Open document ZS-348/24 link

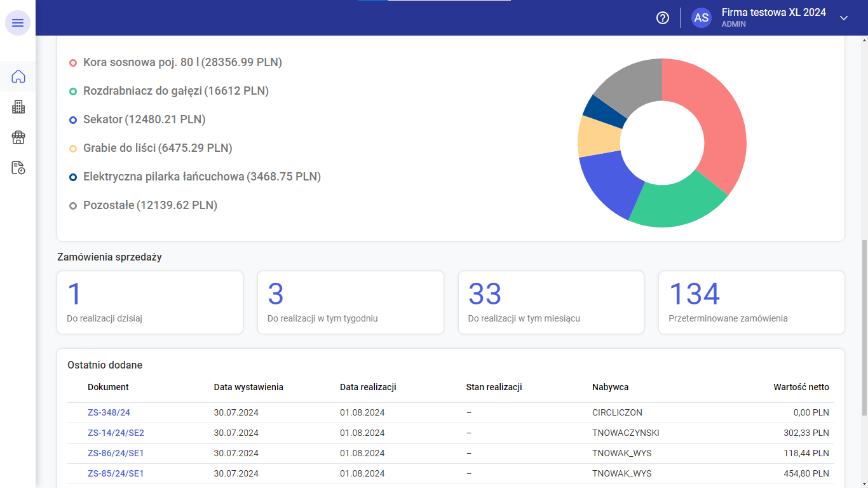[109, 412]
